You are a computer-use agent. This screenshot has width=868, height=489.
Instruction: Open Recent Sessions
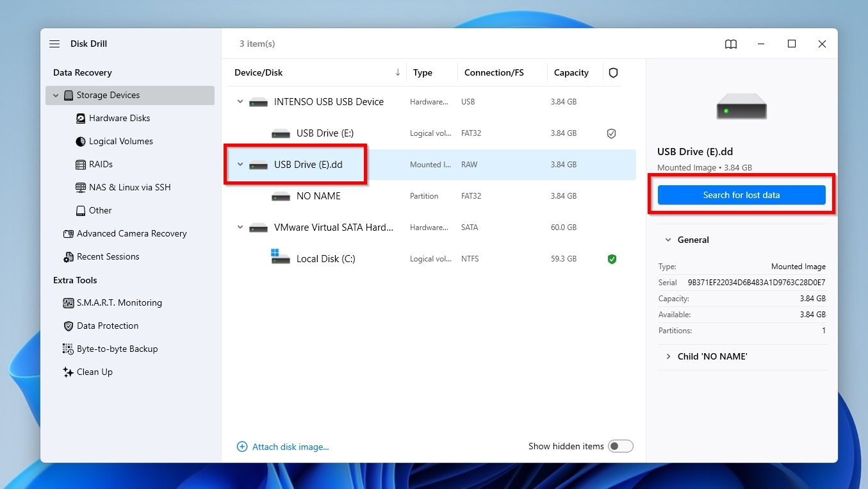[108, 256]
